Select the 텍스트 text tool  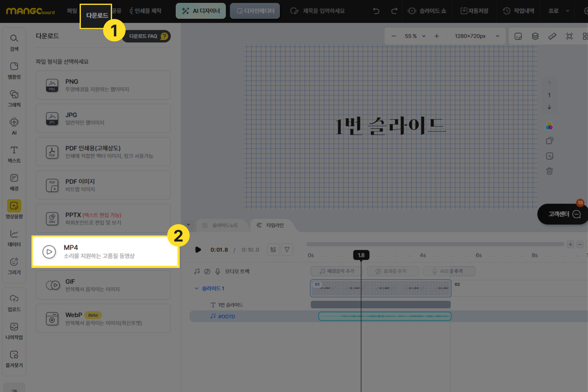[x=14, y=154]
